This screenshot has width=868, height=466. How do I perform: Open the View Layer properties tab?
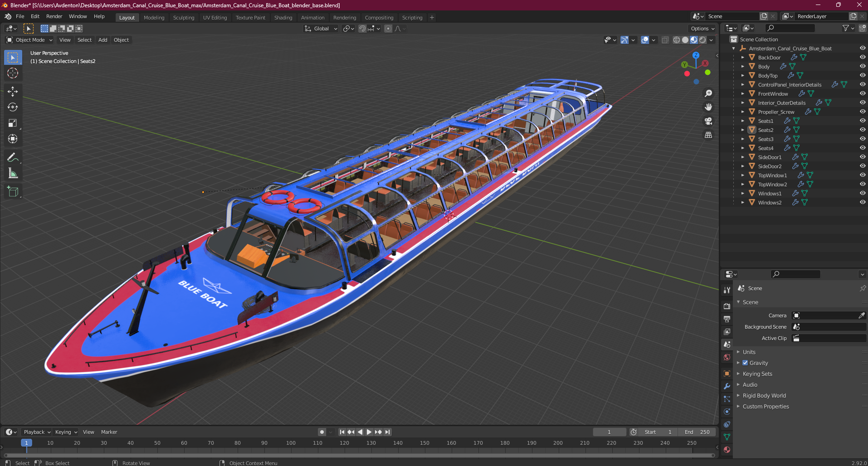pos(727,332)
